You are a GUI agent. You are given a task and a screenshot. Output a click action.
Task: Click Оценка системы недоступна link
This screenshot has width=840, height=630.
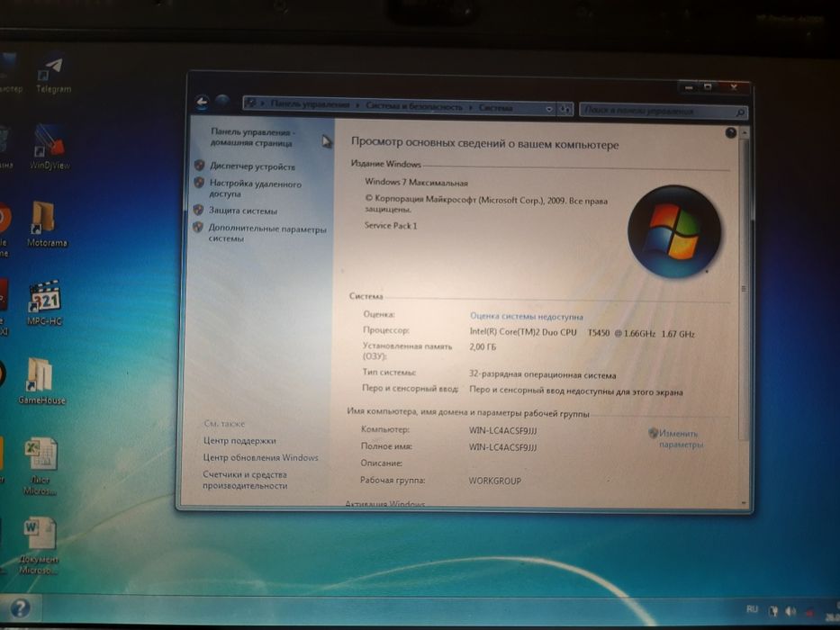point(526,317)
